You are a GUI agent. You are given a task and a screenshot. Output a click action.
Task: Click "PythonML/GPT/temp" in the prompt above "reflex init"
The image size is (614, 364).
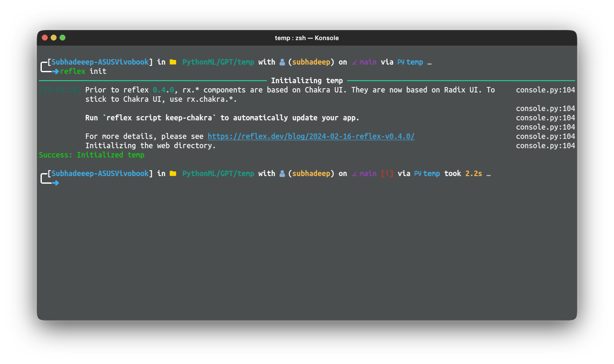pyautogui.click(x=218, y=62)
